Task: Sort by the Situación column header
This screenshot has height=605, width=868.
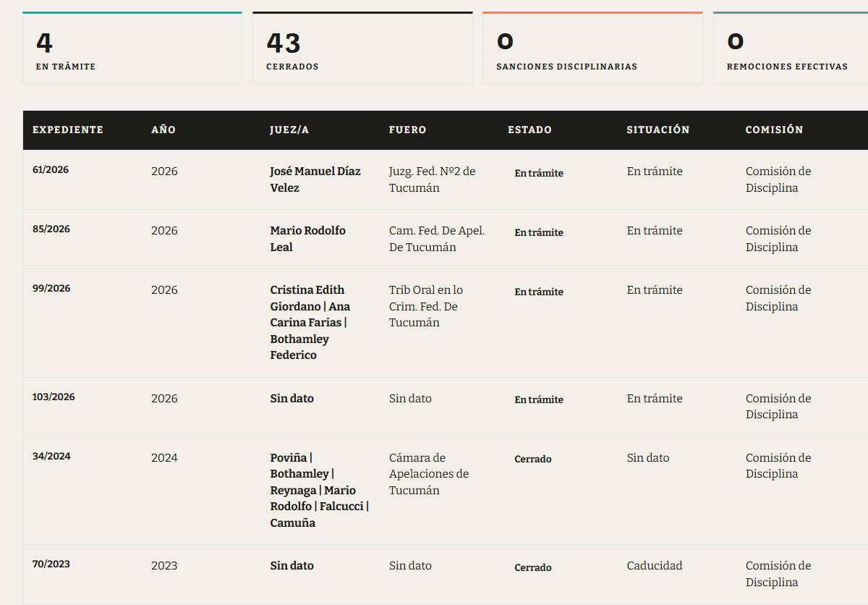Action: coord(658,130)
